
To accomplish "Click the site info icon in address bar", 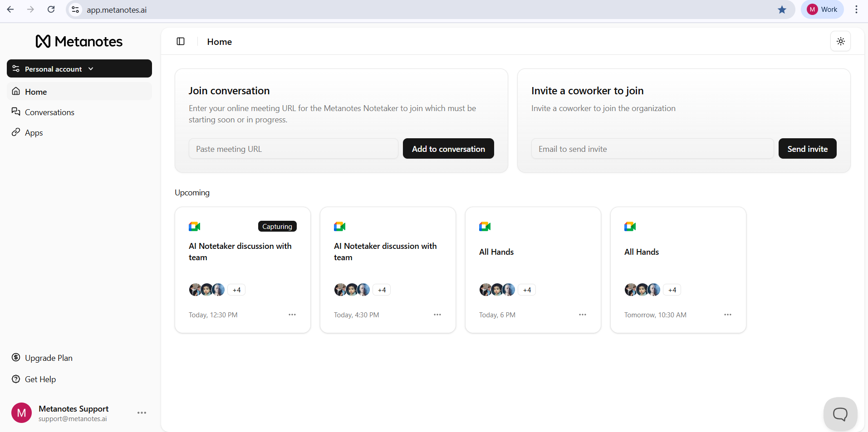I will pos(75,10).
